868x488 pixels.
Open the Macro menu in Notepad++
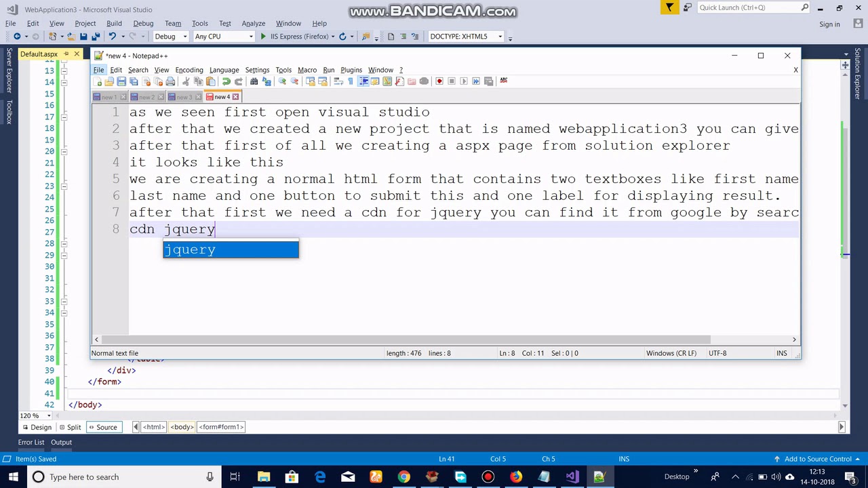pyautogui.click(x=307, y=70)
